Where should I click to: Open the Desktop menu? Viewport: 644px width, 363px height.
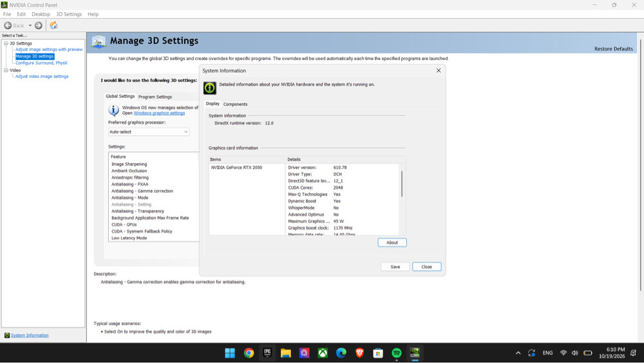tap(41, 14)
